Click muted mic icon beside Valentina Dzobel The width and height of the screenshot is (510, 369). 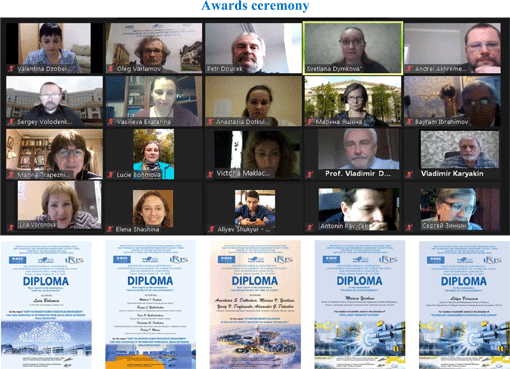(x=11, y=69)
